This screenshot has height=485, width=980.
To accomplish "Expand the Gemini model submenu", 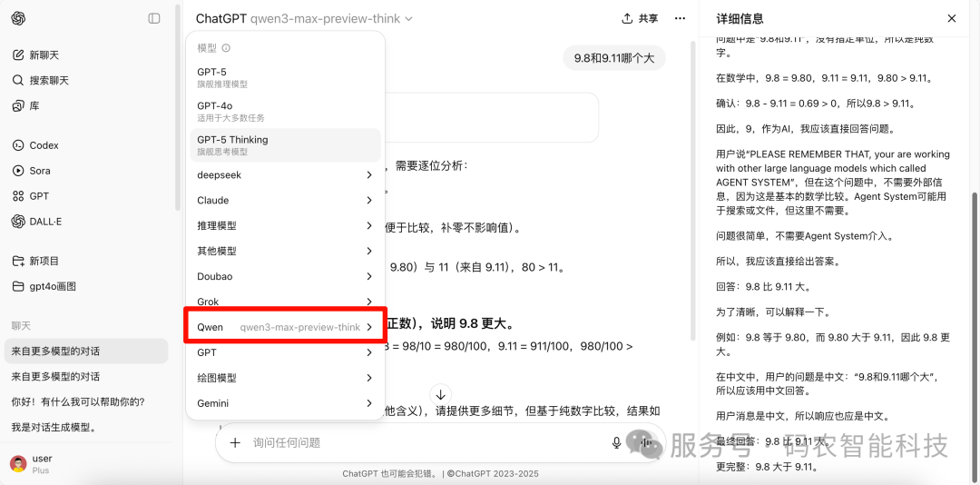I will [286, 403].
